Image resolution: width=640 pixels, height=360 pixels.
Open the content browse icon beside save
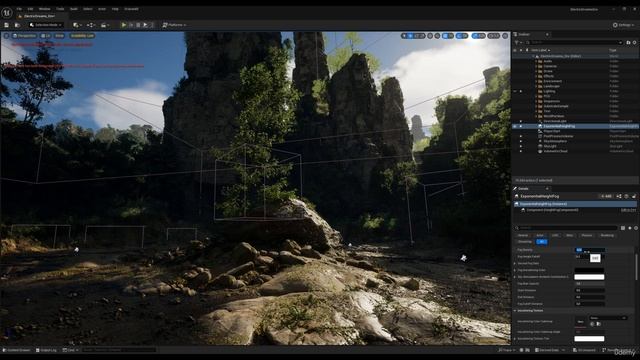(x=17, y=25)
